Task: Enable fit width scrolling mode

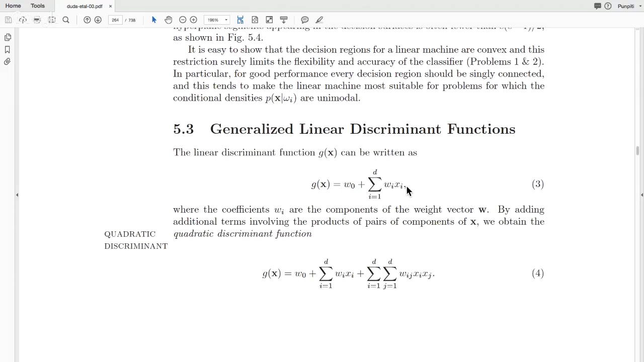Action: [x=240, y=20]
